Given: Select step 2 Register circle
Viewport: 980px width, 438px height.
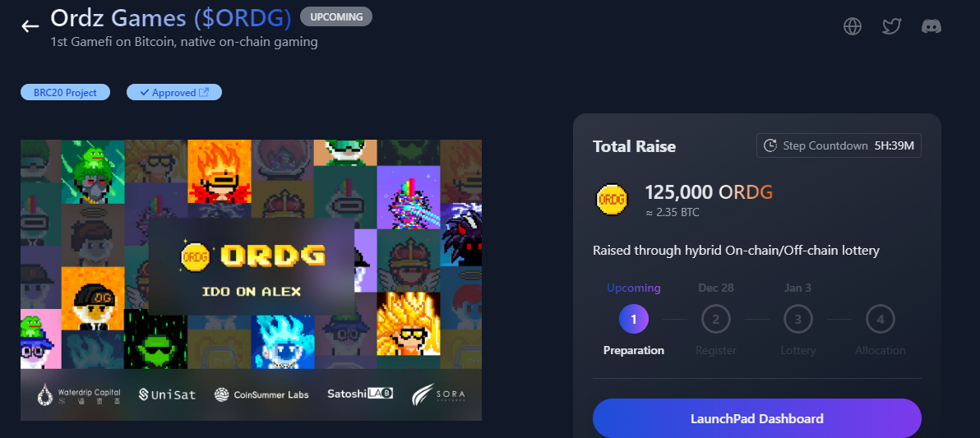Looking at the screenshot, I should coord(715,320).
